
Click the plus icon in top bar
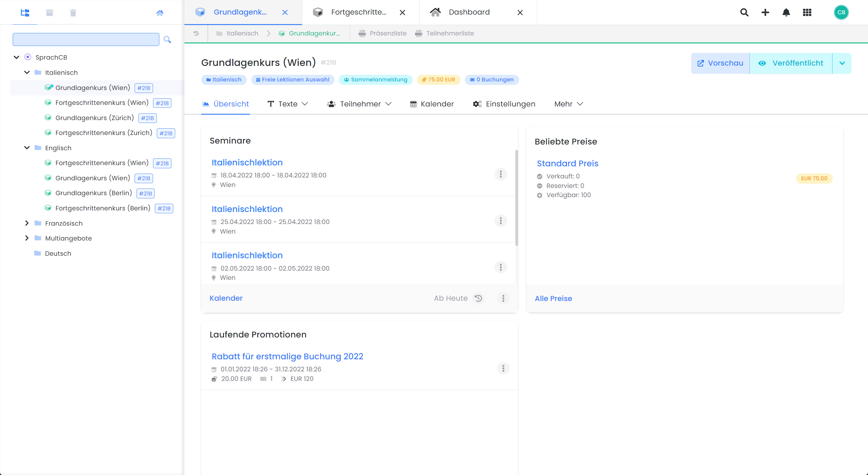tap(765, 12)
